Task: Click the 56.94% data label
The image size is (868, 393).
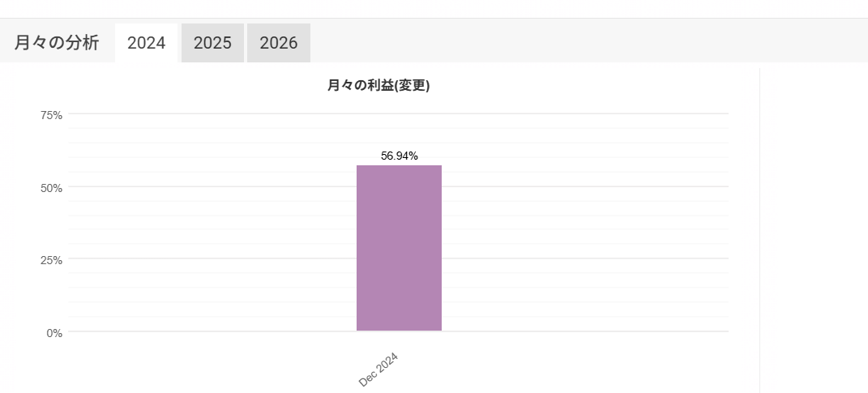Action: (x=400, y=156)
